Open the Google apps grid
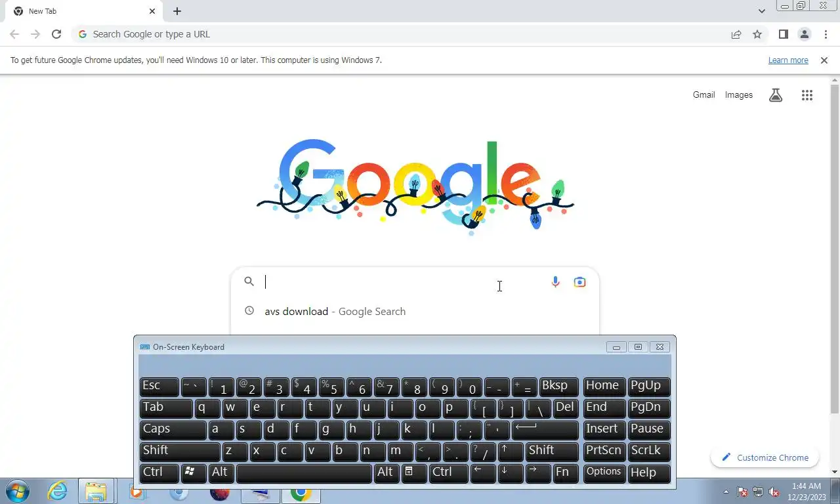 (807, 95)
